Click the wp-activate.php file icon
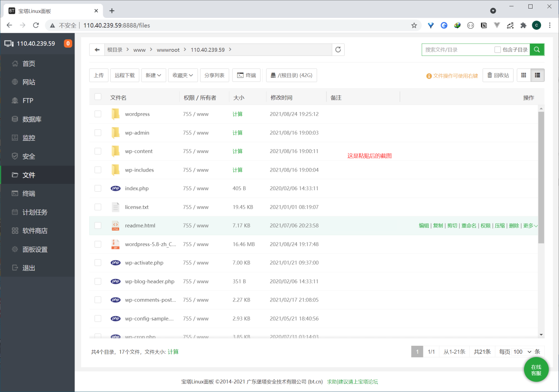 pyautogui.click(x=116, y=263)
